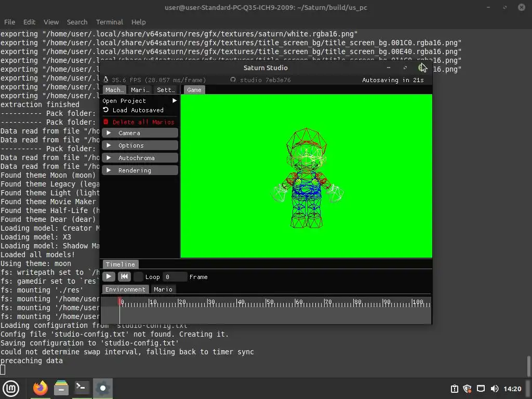The height and width of the screenshot is (399, 532).
Task: Click the Autosaving countdown text
Action: [x=393, y=80]
